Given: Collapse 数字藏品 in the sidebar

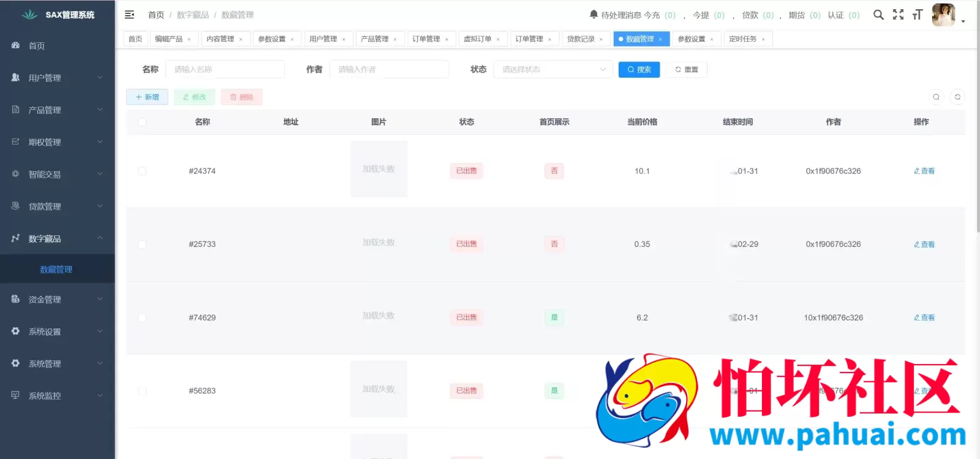Looking at the screenshot, I should pos(58,238).
